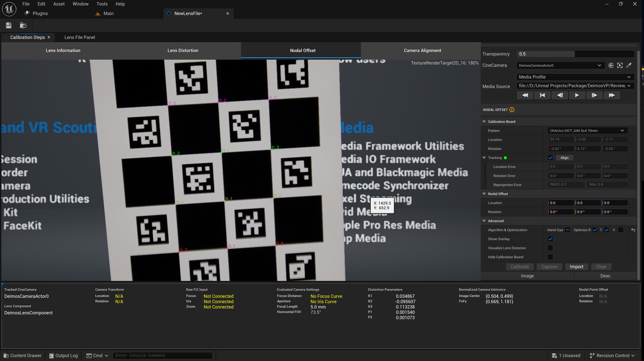Save the current lens file asset
This screenshot has height=361, width=644.
coord(9,25)
